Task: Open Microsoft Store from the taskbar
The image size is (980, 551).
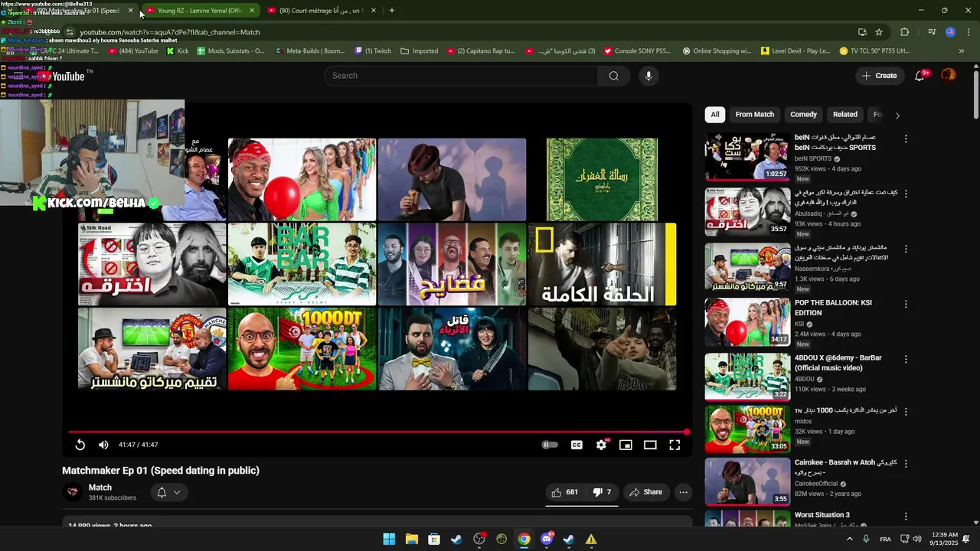Action: (434, 539)
